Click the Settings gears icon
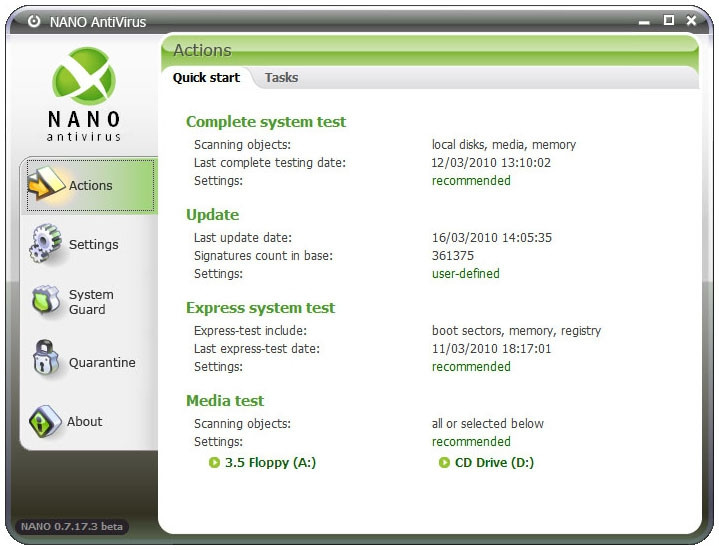 click(x=46, y=244)
